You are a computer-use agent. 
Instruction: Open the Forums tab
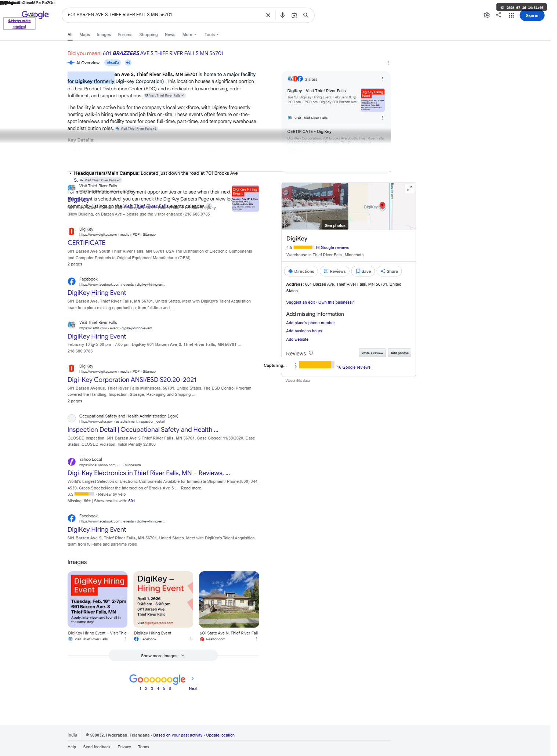point(125,35)
